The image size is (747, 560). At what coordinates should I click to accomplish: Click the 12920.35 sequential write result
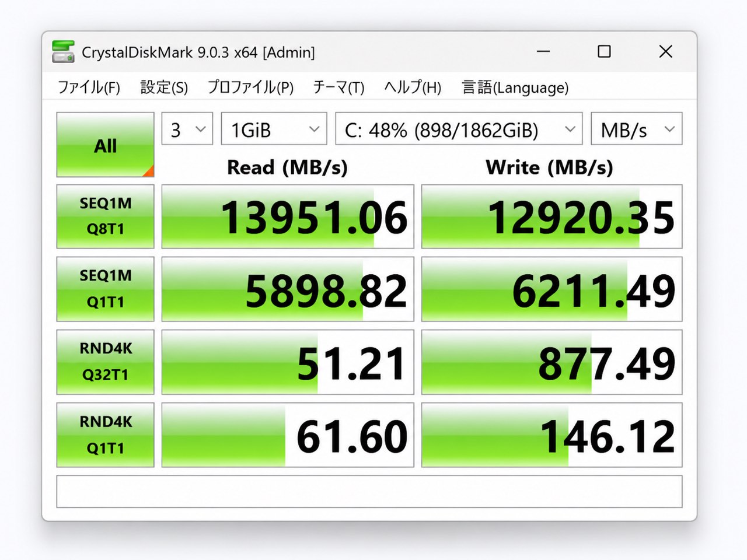click(551, 216)
